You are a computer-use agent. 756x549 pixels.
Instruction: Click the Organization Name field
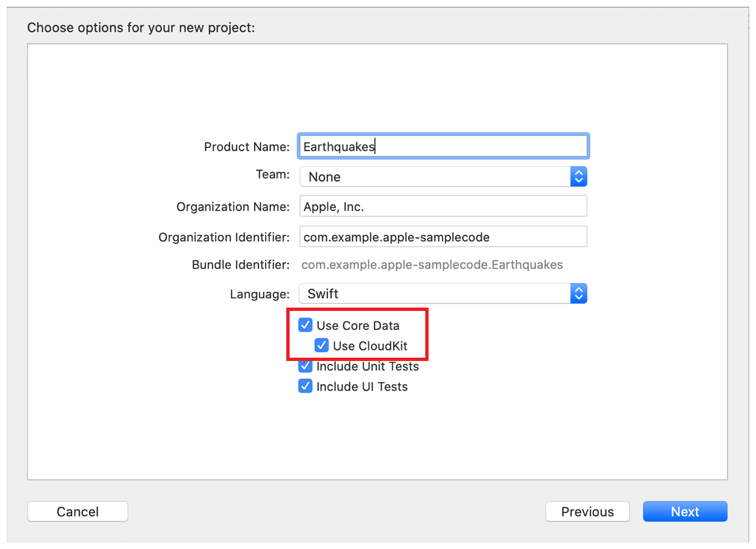[442, 207]
